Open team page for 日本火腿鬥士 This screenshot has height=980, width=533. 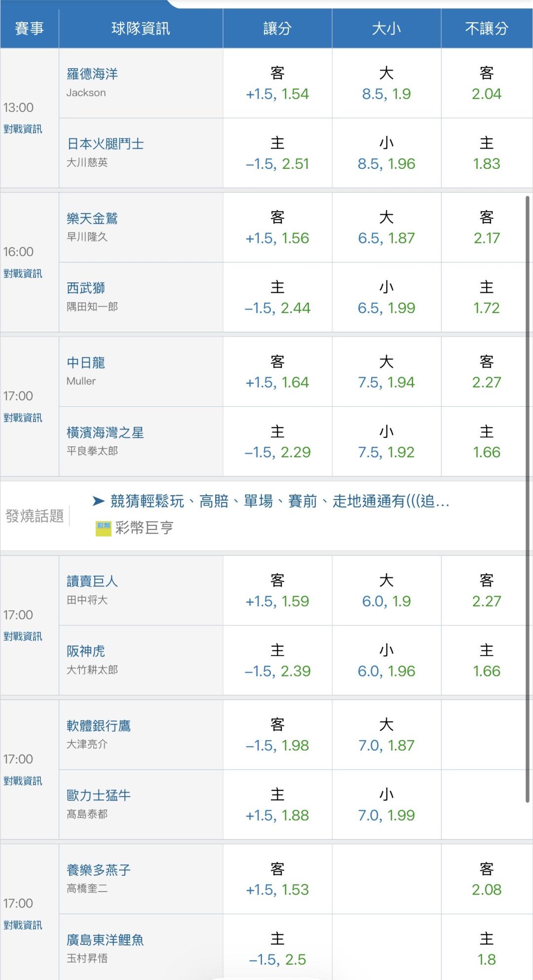pos(105,144)
